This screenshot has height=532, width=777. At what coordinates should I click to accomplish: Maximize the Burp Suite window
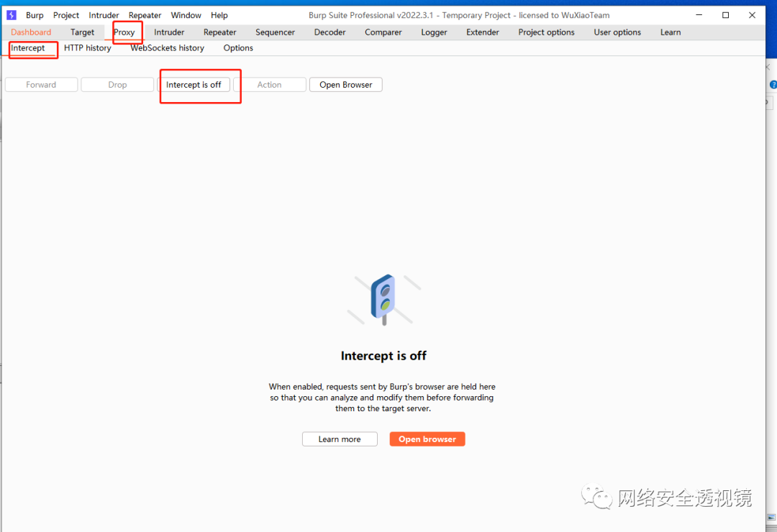pyautogui.click(x=725, y=15)
